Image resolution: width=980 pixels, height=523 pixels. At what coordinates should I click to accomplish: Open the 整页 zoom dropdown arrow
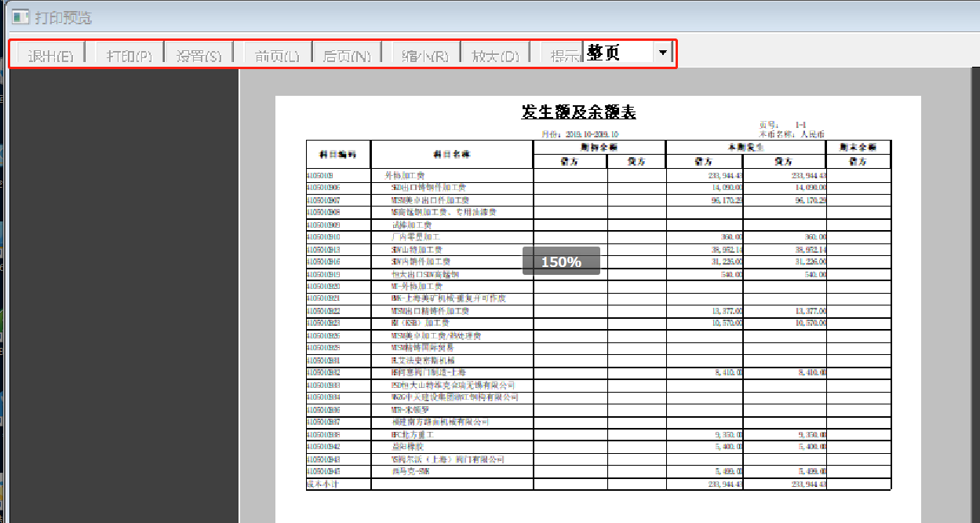pos(664,53)
